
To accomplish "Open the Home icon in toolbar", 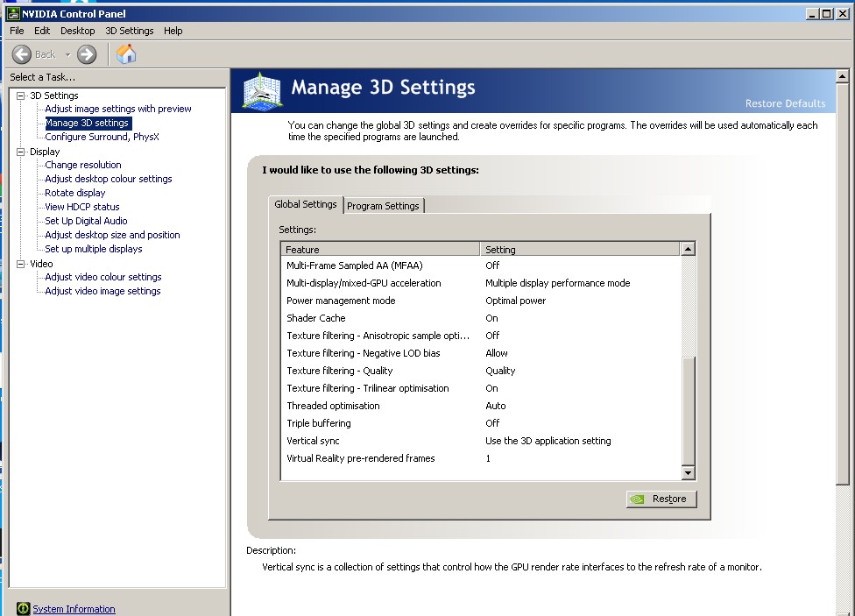I will tap(126, 54).
